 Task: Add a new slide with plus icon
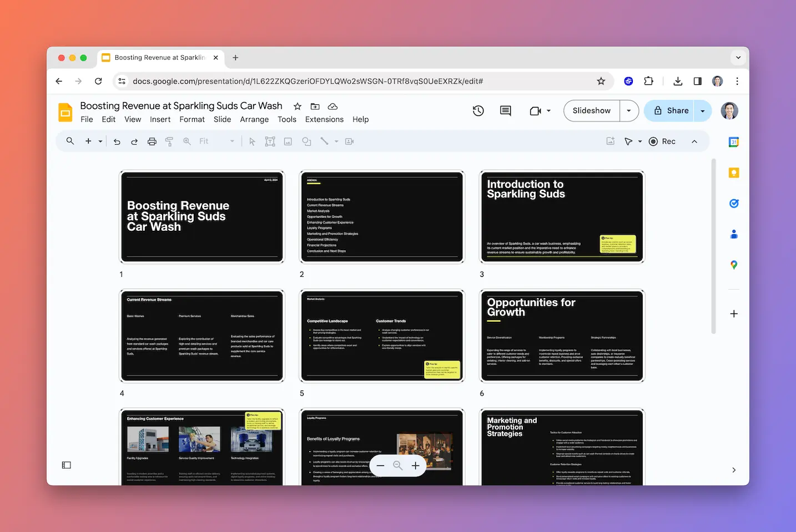pos(88,141)
